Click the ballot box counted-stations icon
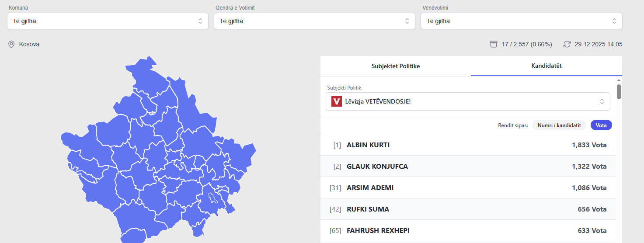This screenshot has width=644, height=243. tap(494, 44)
